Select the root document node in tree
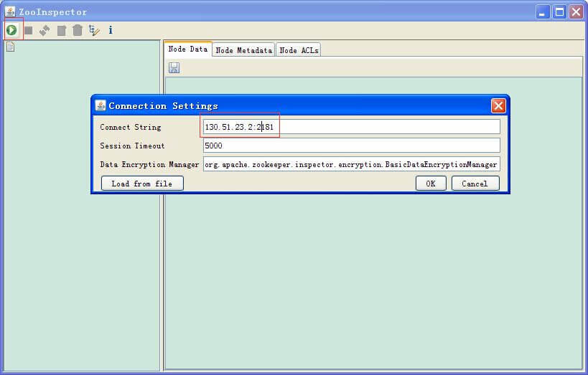This screenshot has width=588, height=375. pyautogui.click(x=11, y=47)
